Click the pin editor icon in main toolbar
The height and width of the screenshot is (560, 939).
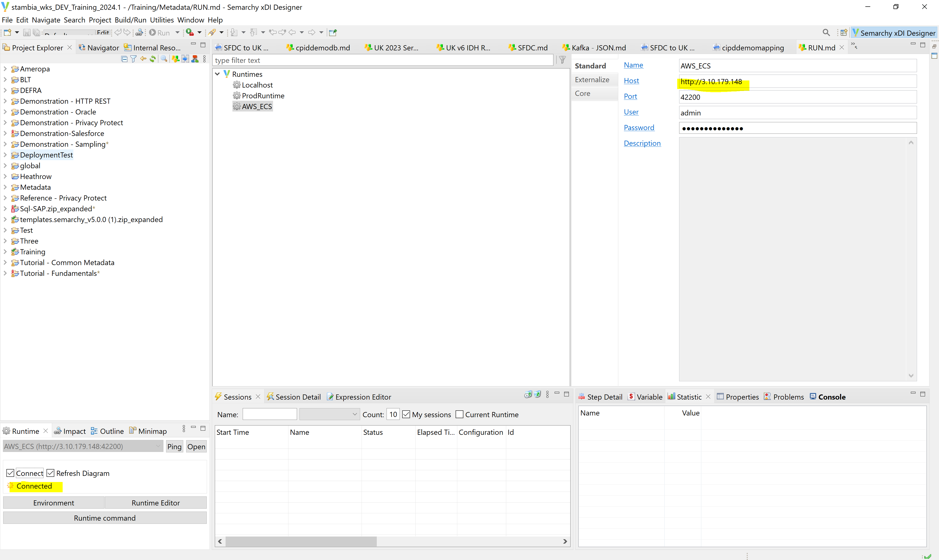(x=333, y=33)
